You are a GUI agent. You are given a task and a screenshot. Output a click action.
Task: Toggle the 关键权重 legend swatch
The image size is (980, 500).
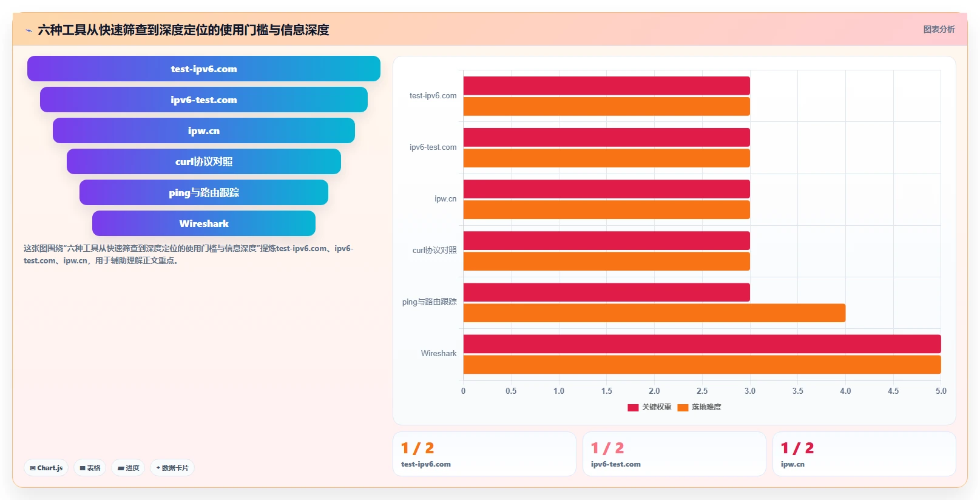point(633,408)
